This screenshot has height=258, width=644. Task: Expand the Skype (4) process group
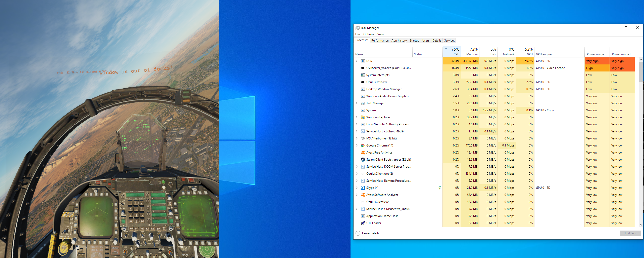[x=357, y=188]
